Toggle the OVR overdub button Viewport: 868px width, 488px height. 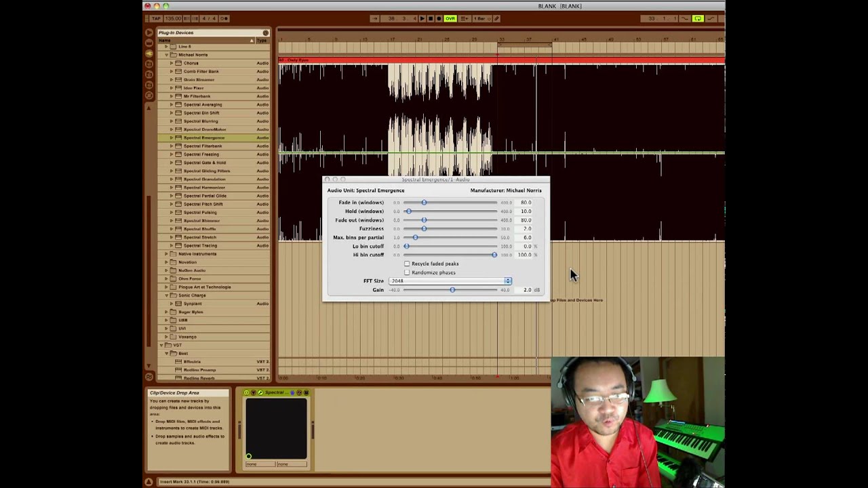[x=450, y=18]
